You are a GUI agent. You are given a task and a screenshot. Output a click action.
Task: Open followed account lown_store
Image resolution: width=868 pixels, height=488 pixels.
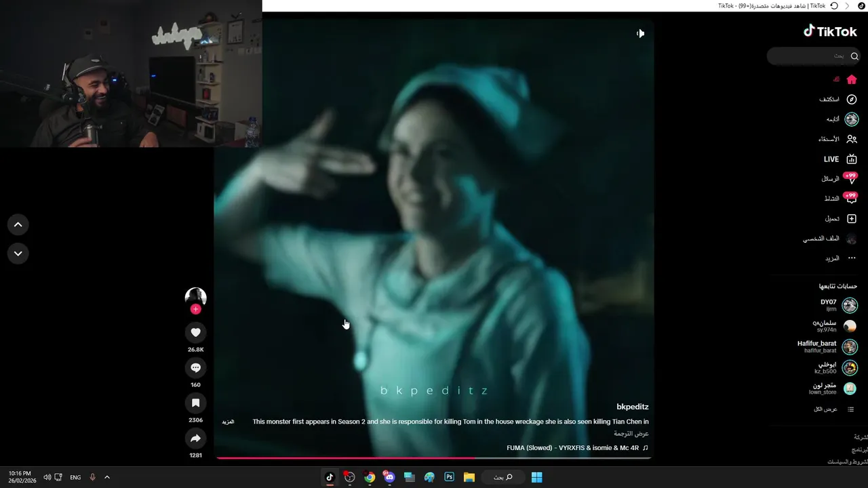(x=823, y=388)
